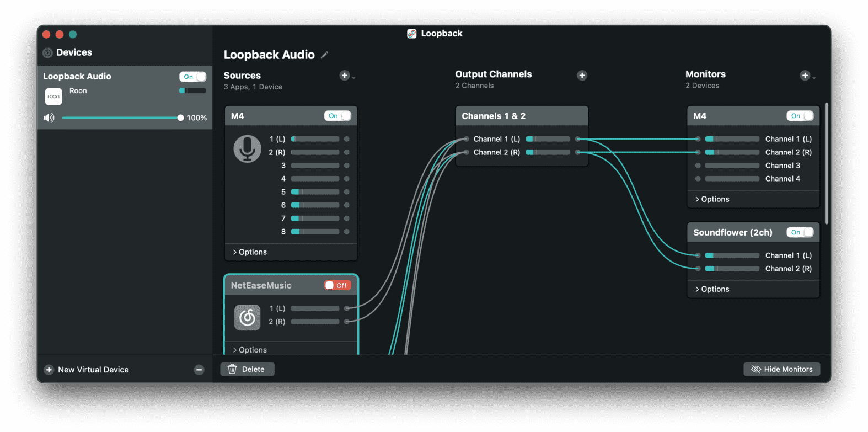Toggle the M4 monitor On switch

(x=800, y=116)
